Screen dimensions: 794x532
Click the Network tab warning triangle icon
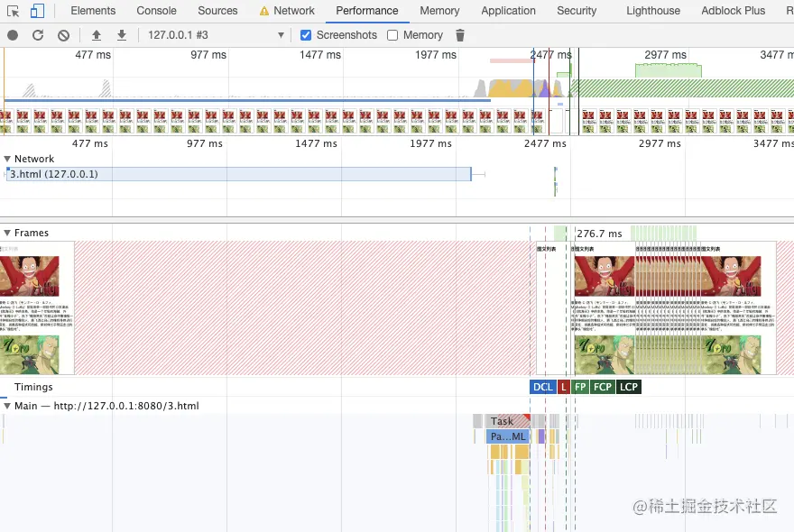click(x=263, y=11)
